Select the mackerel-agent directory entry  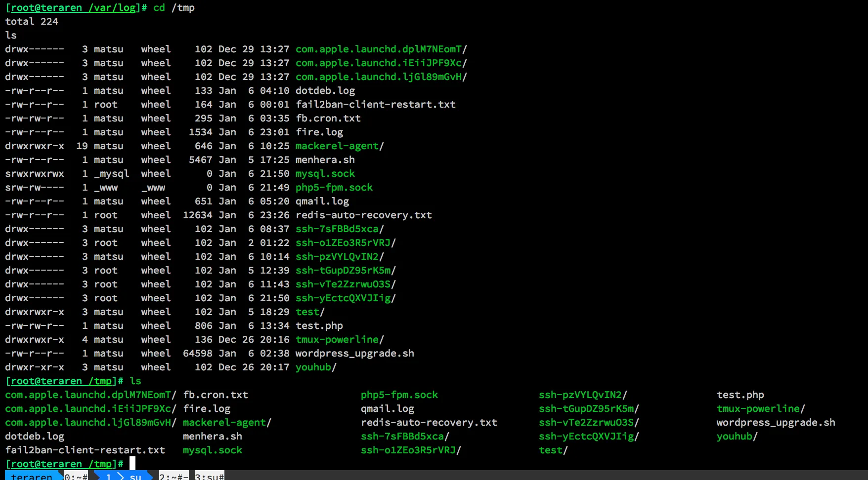(337, 146)
